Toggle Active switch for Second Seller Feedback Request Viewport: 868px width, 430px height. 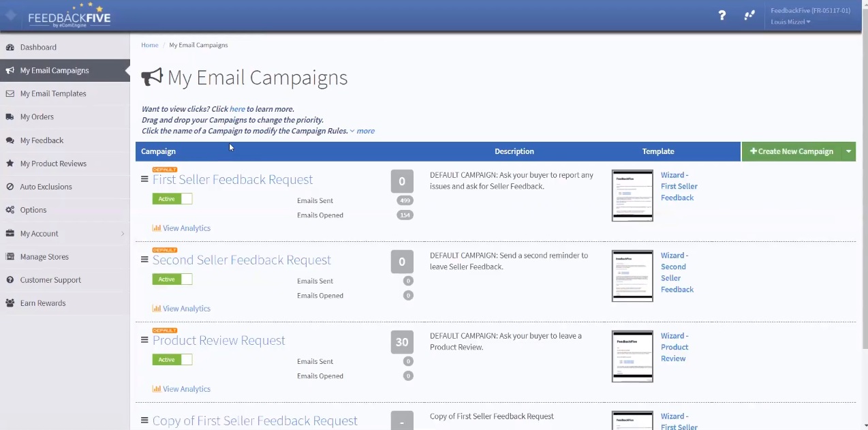coord(172,279)
